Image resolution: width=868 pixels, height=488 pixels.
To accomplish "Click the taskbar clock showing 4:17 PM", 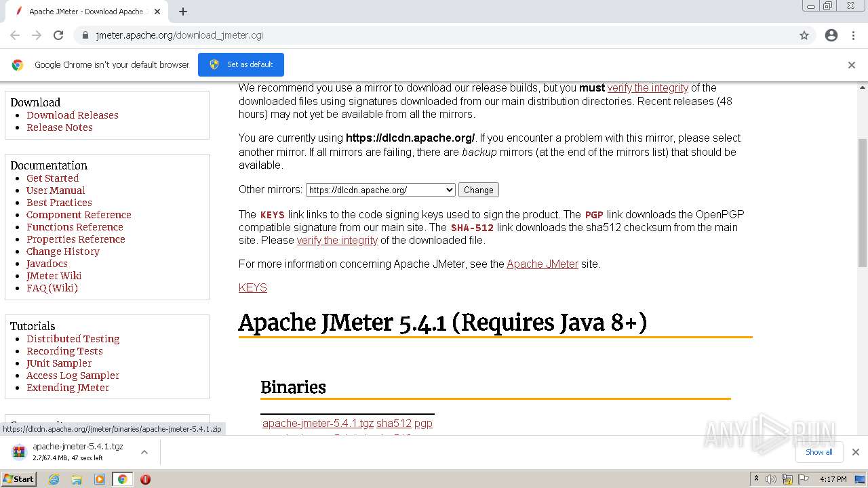I will (x=833, y=479).
